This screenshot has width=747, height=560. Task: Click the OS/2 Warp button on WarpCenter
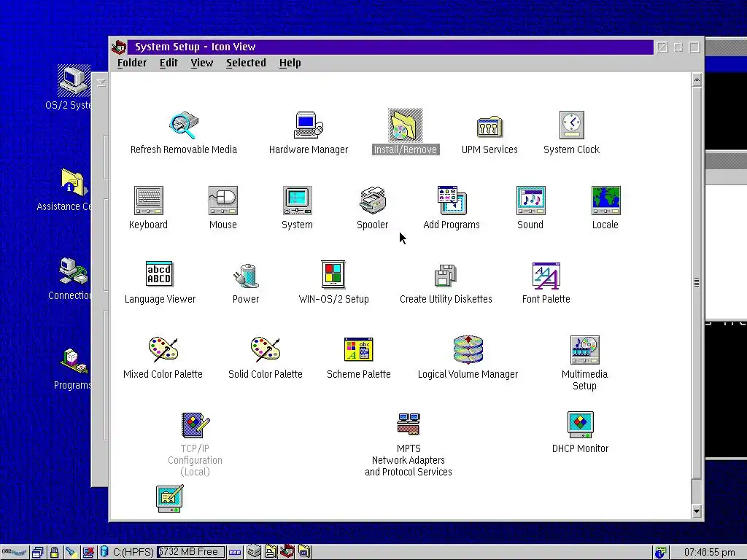[15, 553]
